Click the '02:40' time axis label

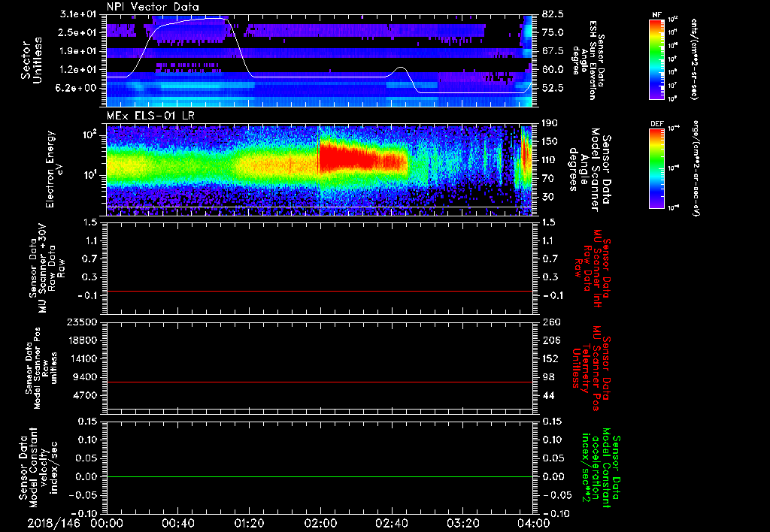click(391, 524)
